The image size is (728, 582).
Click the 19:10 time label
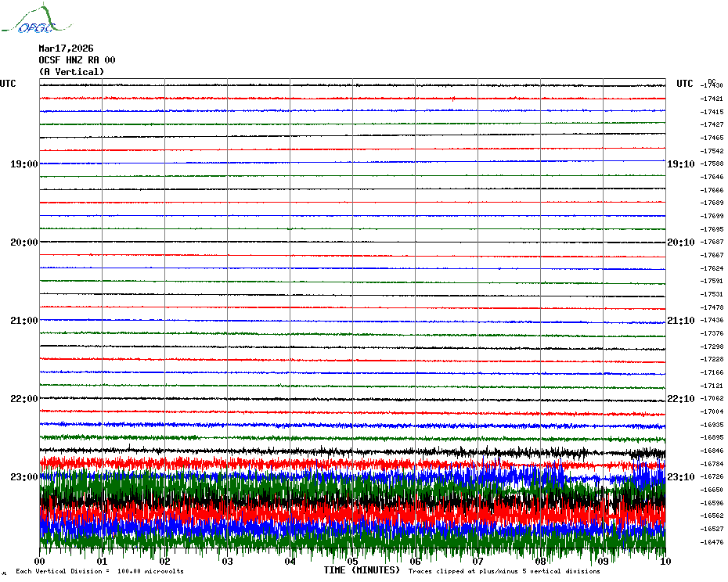[x=681, y=163]
